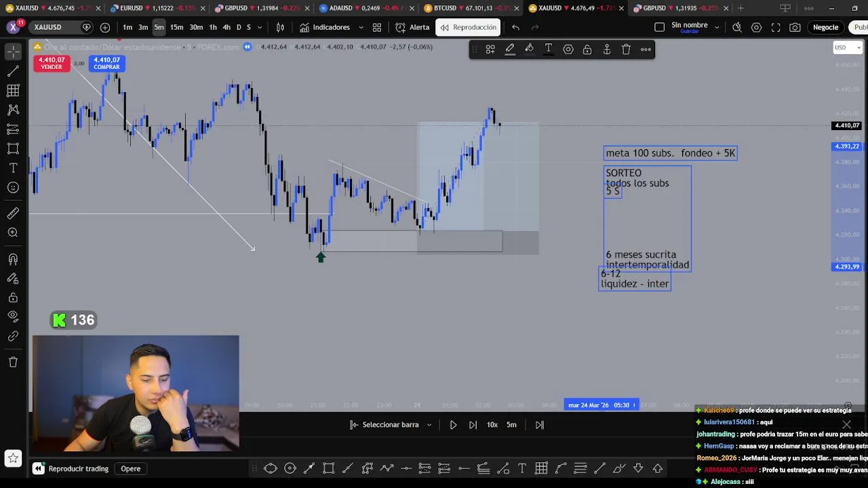Open chart settings hexagon icon
This screenshot has height=488, width=868.
[756, 27]
